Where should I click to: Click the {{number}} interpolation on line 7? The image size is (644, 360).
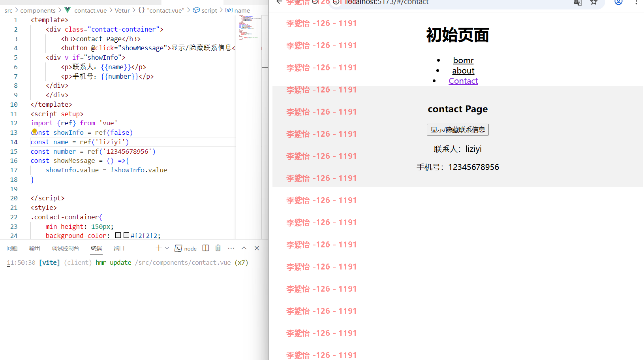[120, 76]
